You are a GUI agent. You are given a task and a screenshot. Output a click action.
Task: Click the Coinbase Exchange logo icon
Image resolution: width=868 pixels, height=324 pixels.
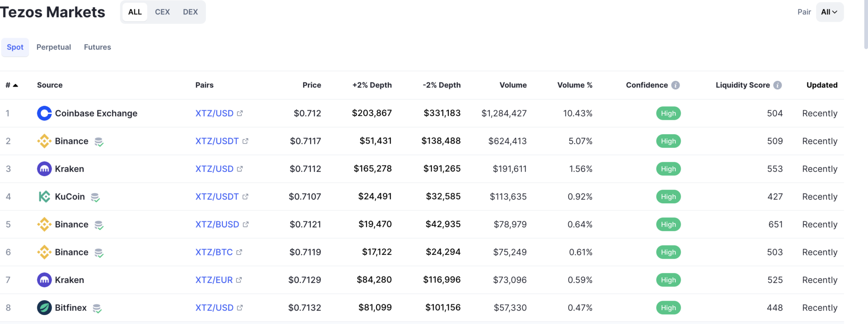(45, 113)
